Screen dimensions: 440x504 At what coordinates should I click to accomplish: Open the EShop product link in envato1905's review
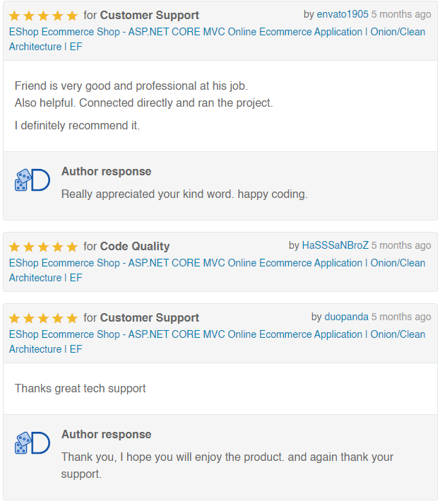217,32
